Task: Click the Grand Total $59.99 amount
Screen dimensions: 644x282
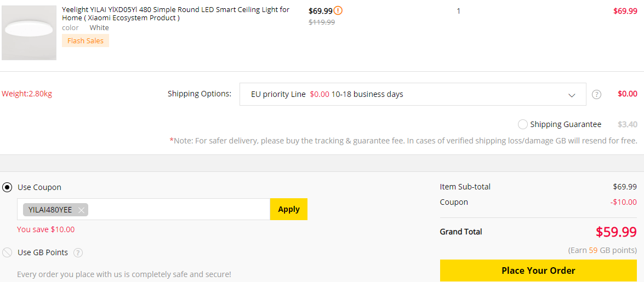Action: point(616,232)
